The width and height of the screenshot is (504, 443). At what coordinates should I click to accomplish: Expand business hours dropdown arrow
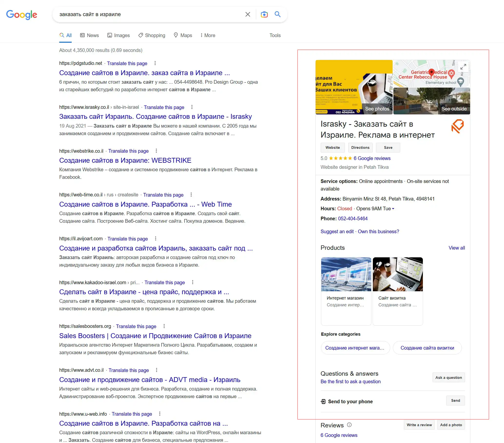393,209
